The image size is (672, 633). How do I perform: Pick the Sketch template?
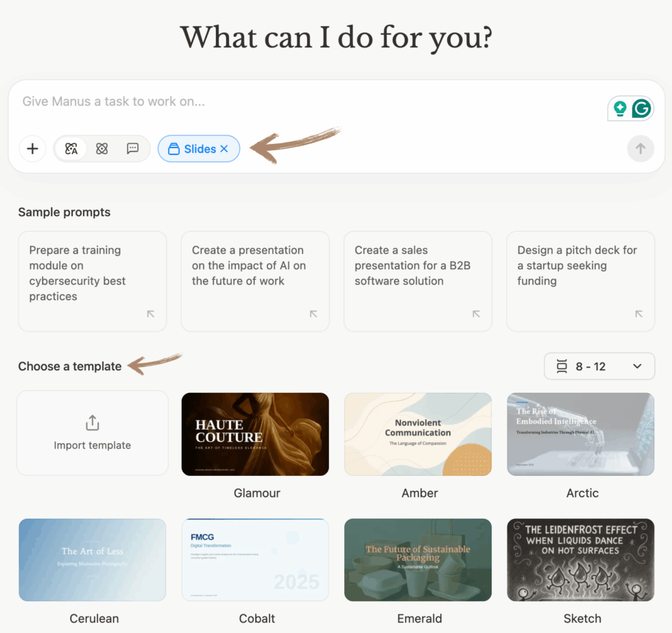581,560
